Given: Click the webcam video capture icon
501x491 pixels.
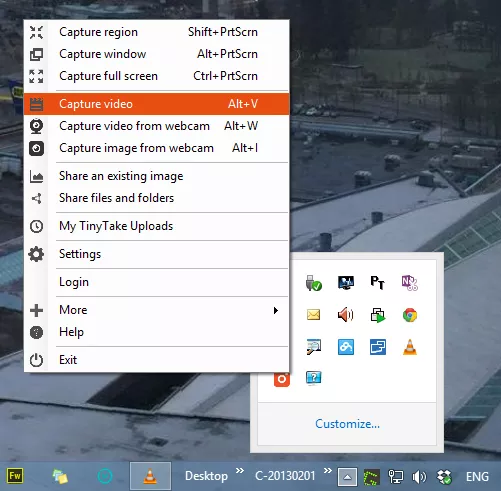Looking at the screenshot, I should tap(36, 126).
